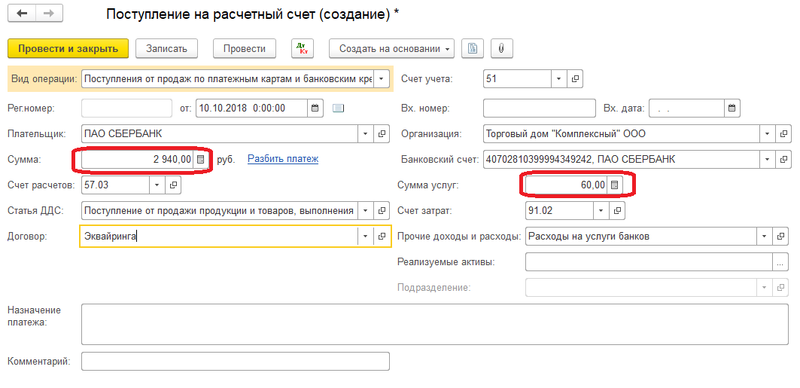The image size is (800, 388).
Task: Click the Провести button
Action: click(x=244, y=48)
